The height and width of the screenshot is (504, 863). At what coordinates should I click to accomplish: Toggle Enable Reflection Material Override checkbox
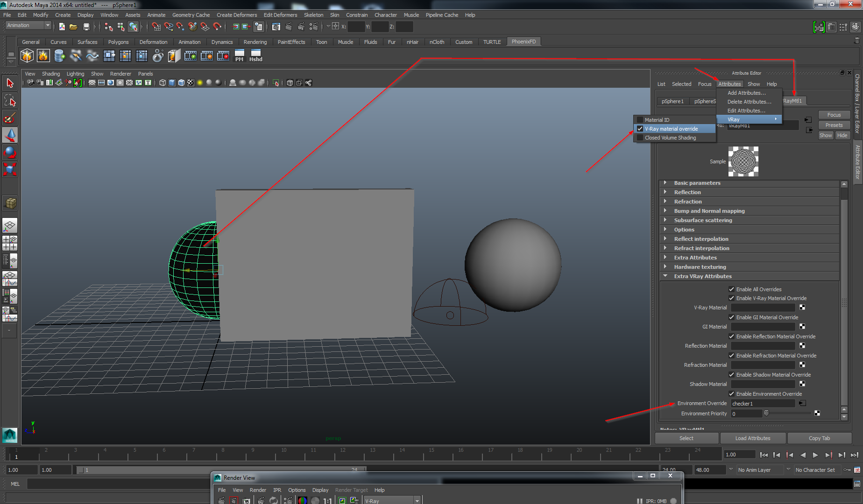click(732, 336)
